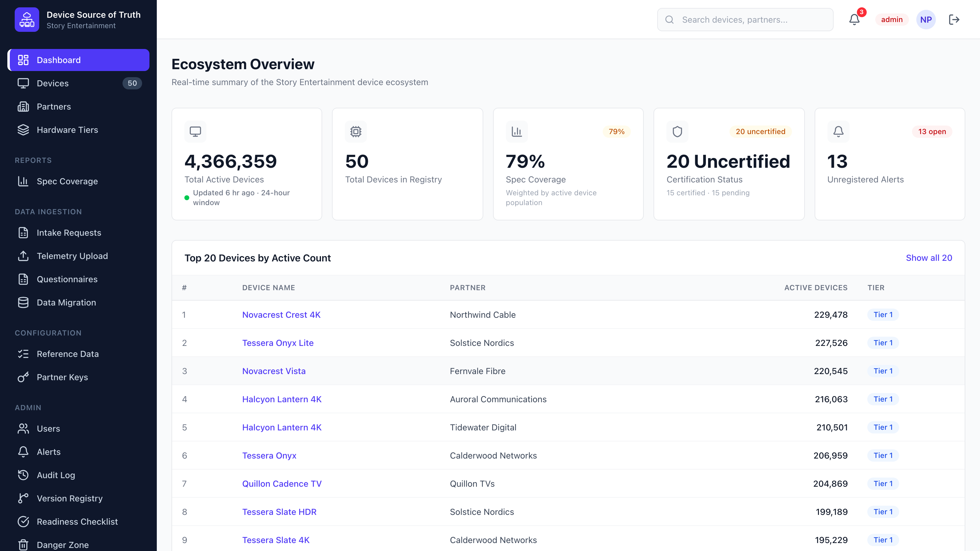Open the Dashboard menu item
This screenshot has width=980, height=551.
pyautogui.click(x=78, y=60)
